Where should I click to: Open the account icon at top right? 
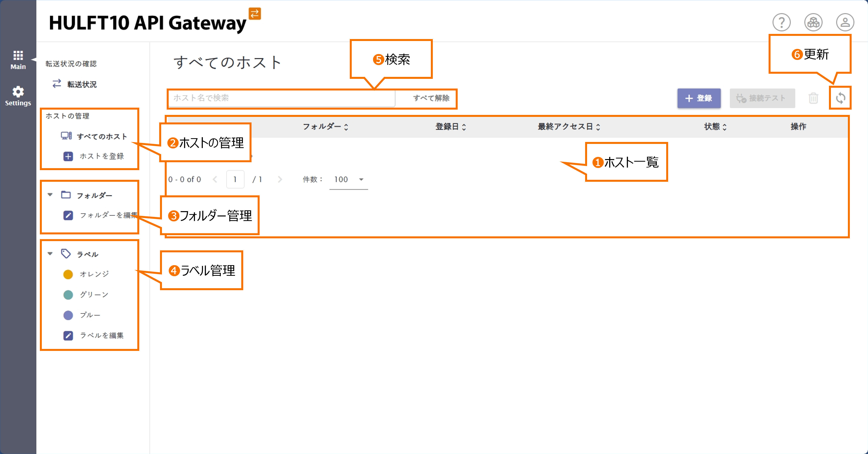point(844,22)
